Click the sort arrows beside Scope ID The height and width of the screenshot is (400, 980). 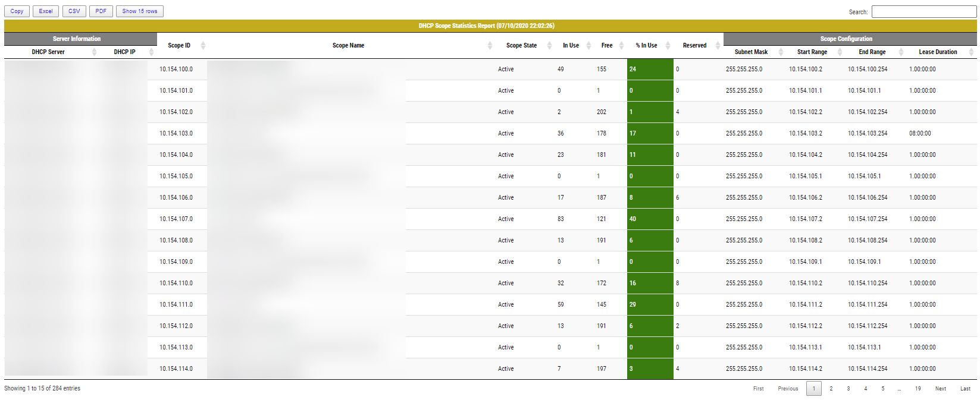pyautogui.click(x=203, y=46)
